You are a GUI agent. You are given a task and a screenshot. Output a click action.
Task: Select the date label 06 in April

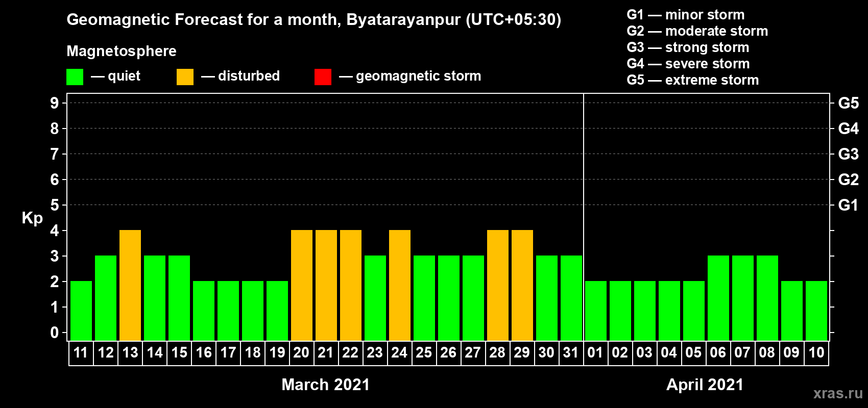tap(718, 352)
